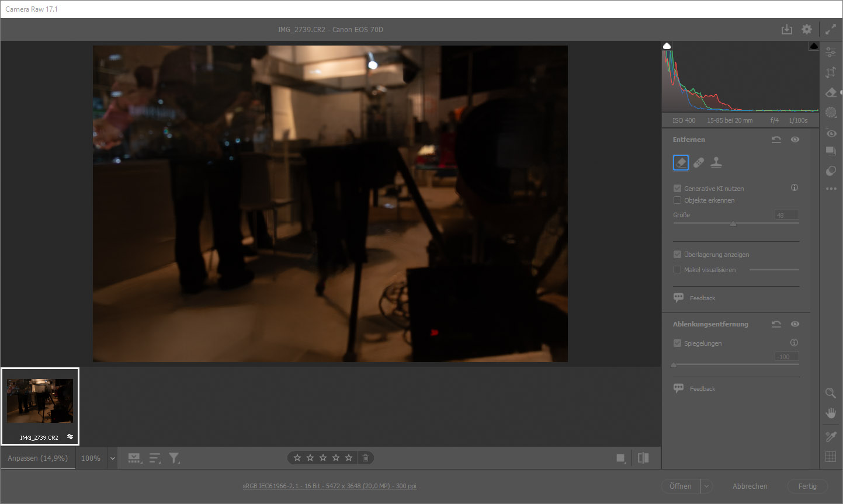Select the Crop tool in right toolbar
Viewport: 843px width, 504px height.
(x=830, y=72)
